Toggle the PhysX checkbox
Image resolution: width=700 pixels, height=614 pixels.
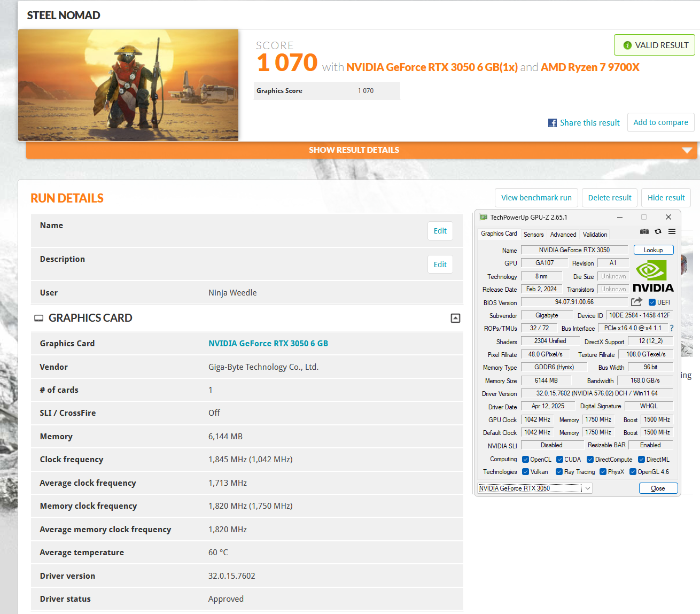pos(603,472)
